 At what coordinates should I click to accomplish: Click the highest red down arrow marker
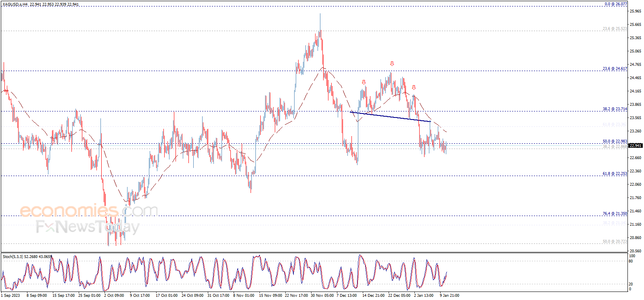pos(392,64)
